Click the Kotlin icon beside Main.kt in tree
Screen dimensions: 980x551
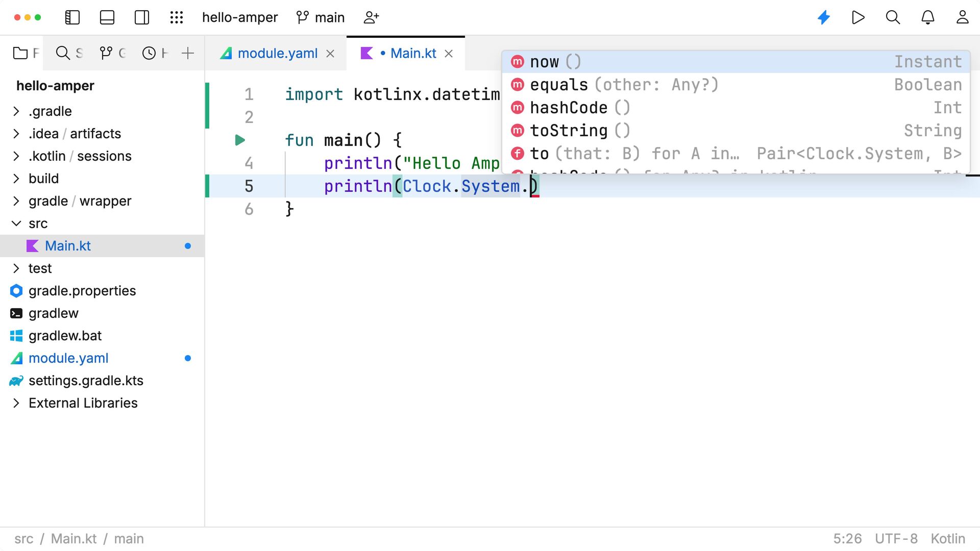pyautogui.click(x=33, y=246)
